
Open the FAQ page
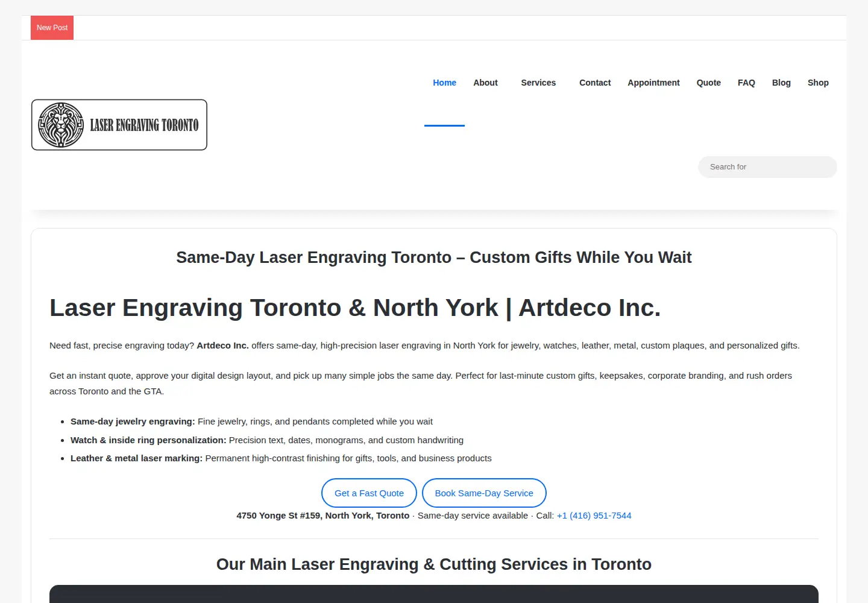[746, 83]
